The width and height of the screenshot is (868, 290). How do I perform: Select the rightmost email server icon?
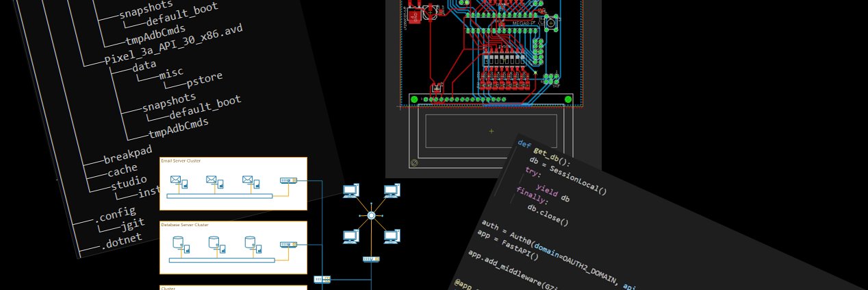(x=251, y=182)
